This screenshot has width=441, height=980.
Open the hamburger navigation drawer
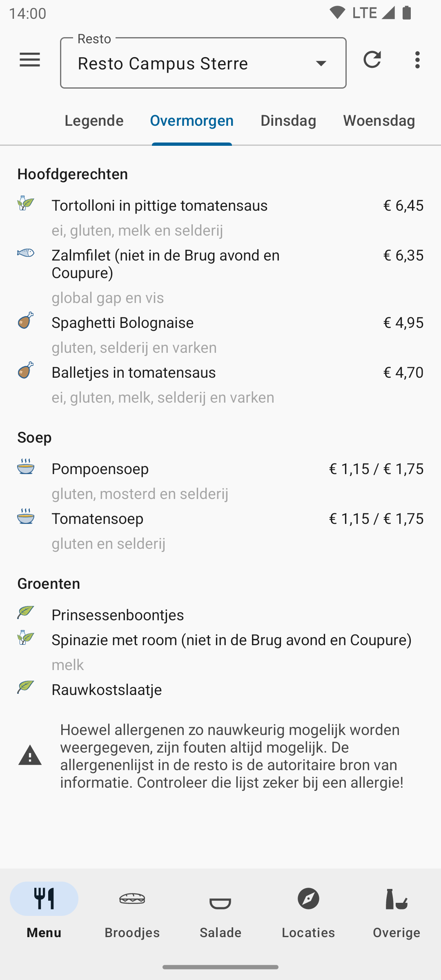(x=30, y=60)
